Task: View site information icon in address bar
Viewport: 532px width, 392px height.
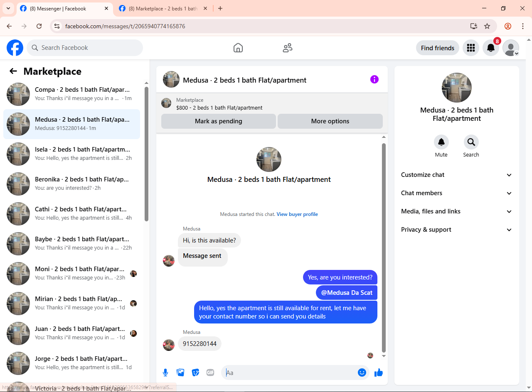Action: click(57, 26)
